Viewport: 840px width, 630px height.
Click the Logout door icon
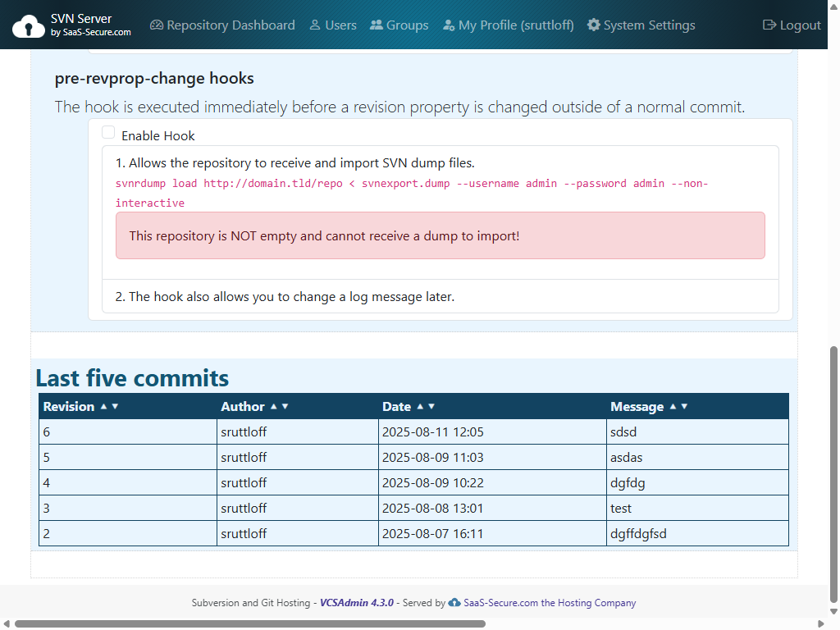(768, 25)
